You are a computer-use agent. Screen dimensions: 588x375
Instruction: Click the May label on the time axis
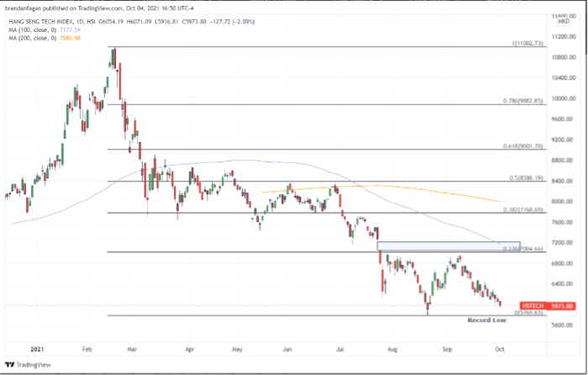pos(237,349)
